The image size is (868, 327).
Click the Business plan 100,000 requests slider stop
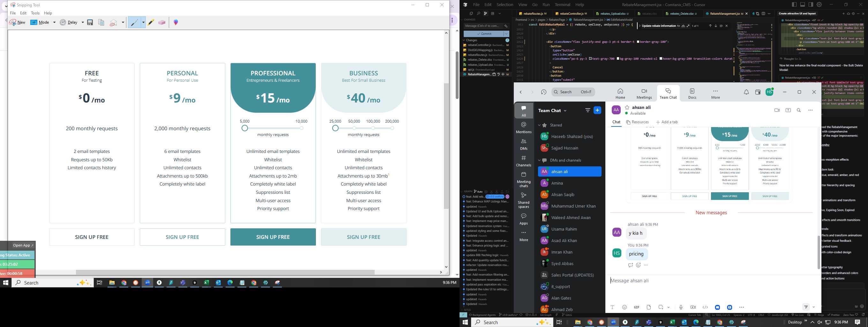coord(373,128)
